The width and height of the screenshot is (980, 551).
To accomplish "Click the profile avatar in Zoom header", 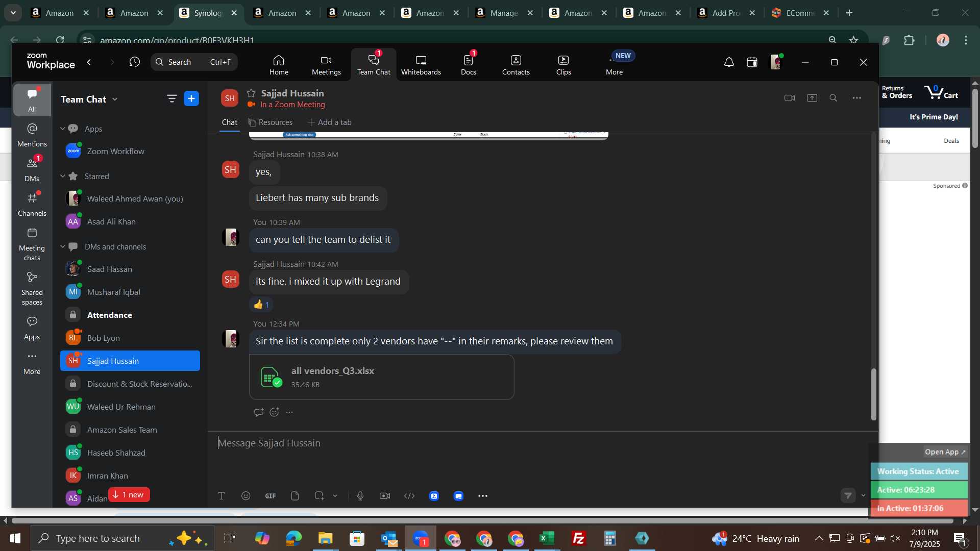I will [776, 62].
